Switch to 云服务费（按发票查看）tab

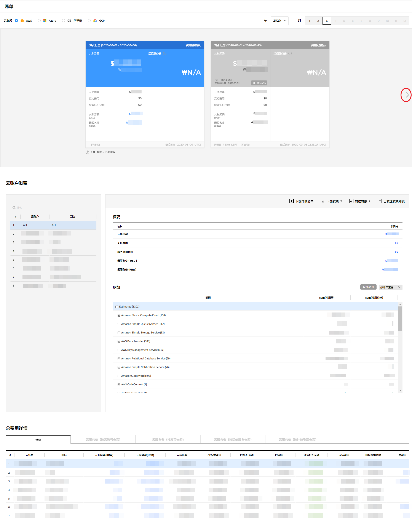[x=168, y=440]
